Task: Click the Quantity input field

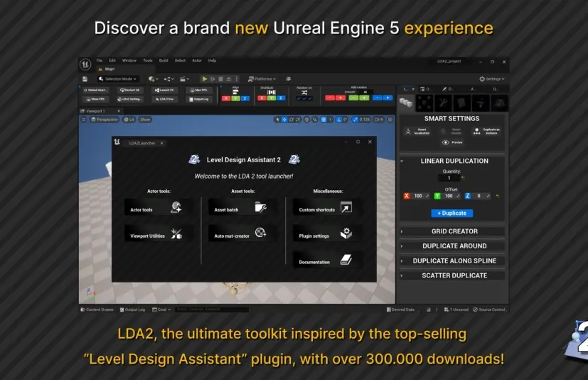Action: pyautogui.click(x=449, y=178)
